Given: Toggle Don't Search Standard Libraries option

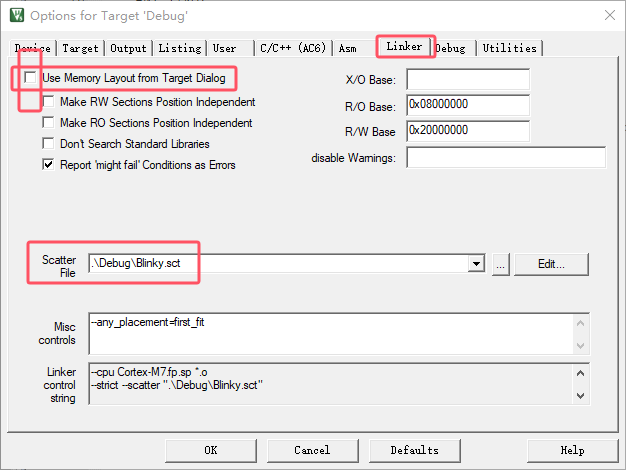Looking at the screenshot, I should pos(49,144).
